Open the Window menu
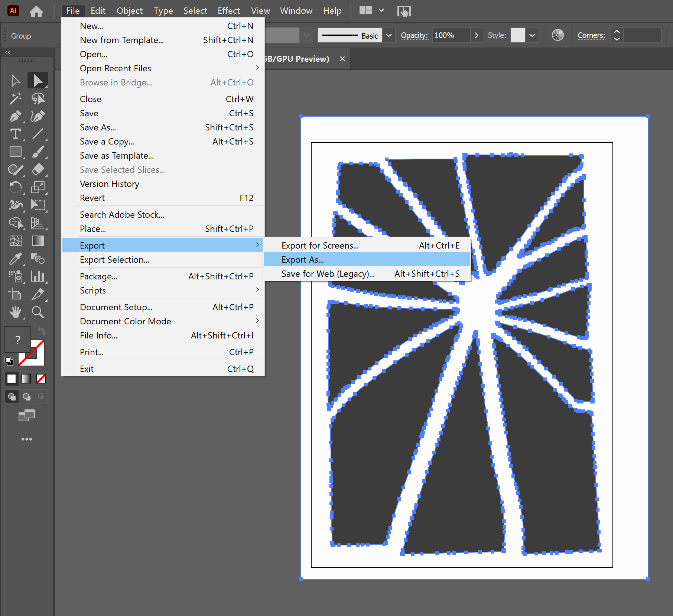Viewport: 673px width, 616px height. [x=296, y=10]
